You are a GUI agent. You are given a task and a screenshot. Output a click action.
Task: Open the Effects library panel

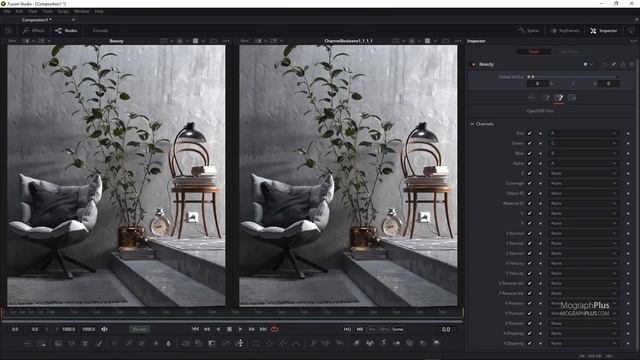pyautogui.click(x=34, y=31)
